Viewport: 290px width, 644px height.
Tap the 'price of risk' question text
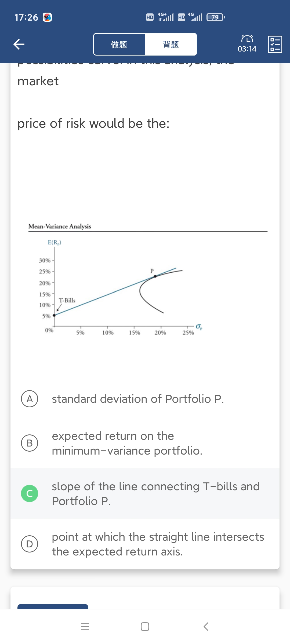coord(93,123)
